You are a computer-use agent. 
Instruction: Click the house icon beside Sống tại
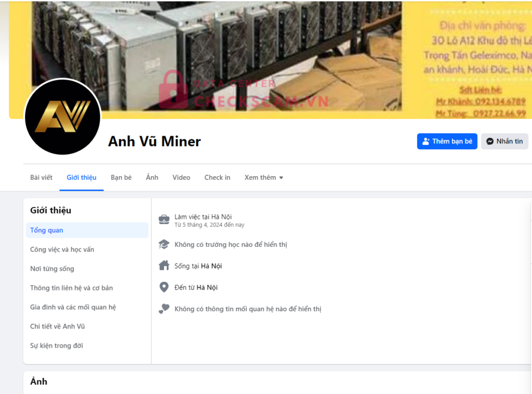164,266
